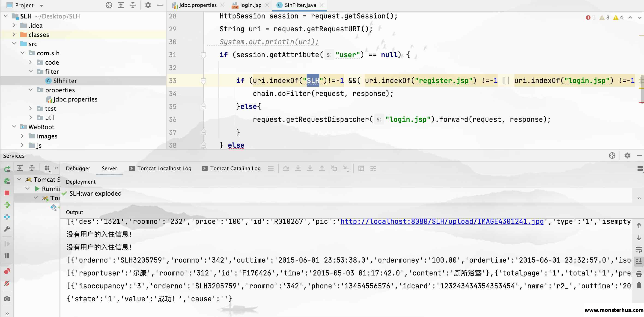Viewport: 644px width, 317px height.
Task: Switch to login.jsp editor tab
Action: [x=250, y=5]
